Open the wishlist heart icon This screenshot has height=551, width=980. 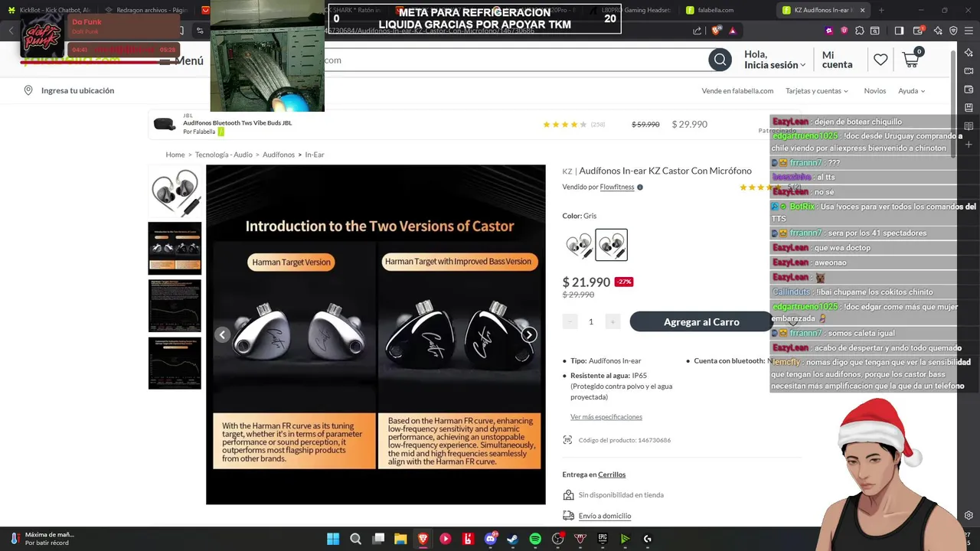pyautogui.click(x=880, y=60)
